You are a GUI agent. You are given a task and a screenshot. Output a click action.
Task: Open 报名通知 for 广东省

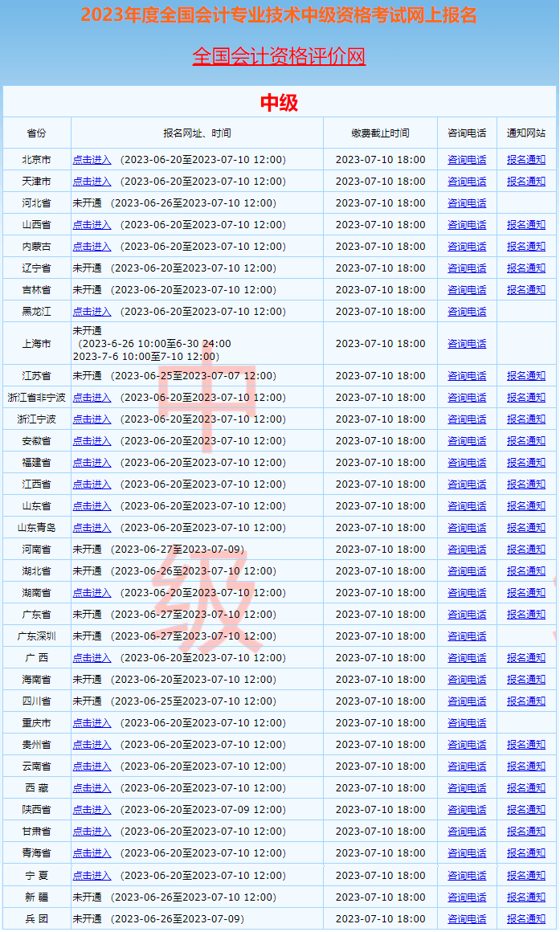525,615
